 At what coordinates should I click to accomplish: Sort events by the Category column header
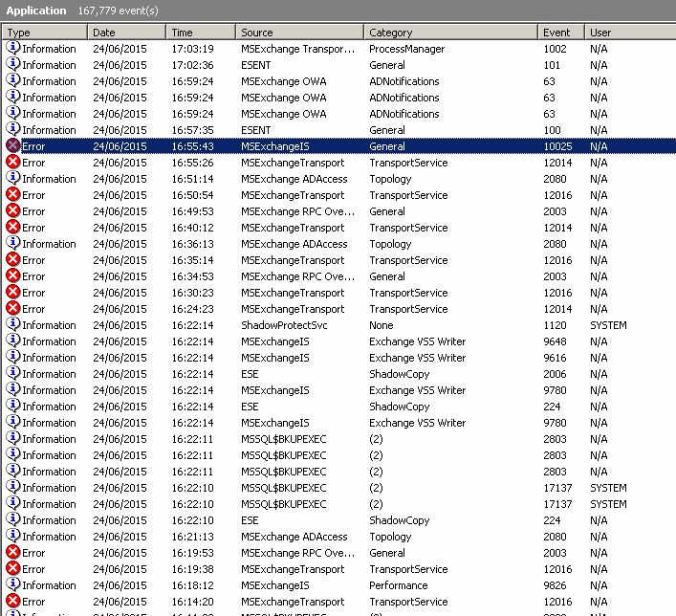450,33
